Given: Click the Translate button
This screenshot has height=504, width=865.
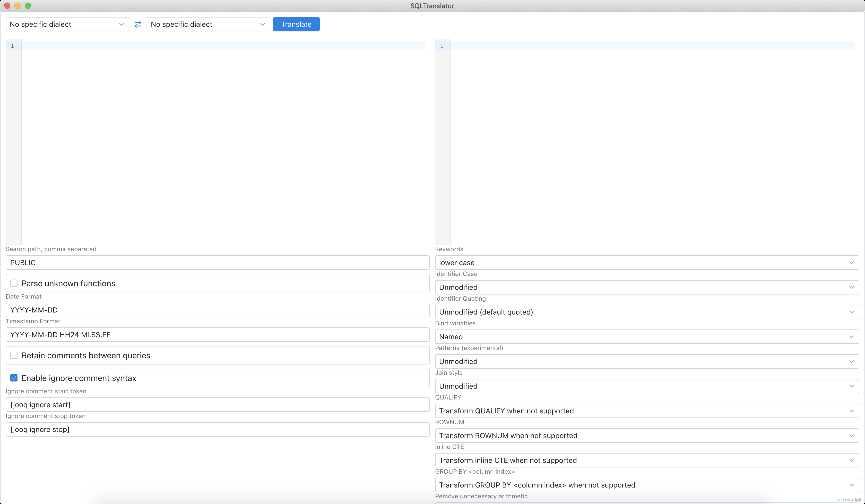Looking at the screenshot, I should pyautogui.click(x=296, y=24).
